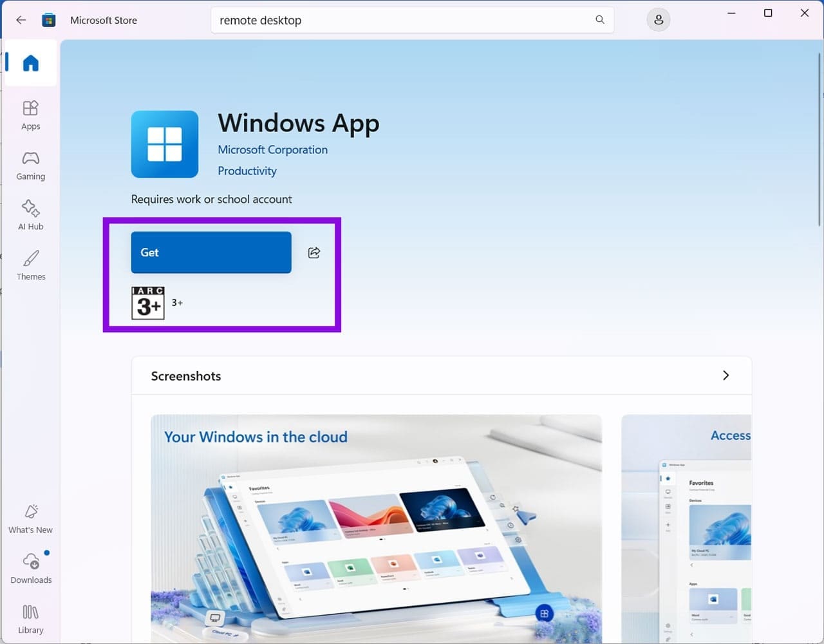Click the share icon beside Get

(x=314, y=252)
